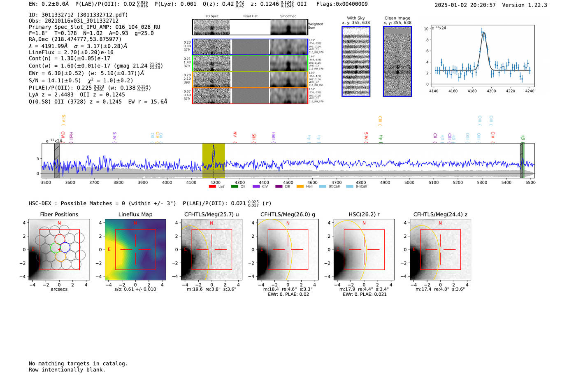The width and height of the screenshot is (576, 392).
Task: Open the green-bordered fiber spectrum row
Action: tap(250, 63)
